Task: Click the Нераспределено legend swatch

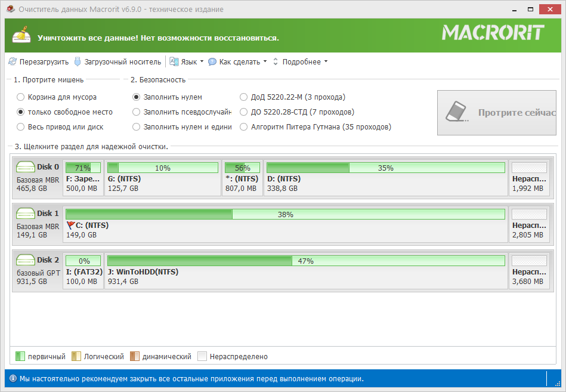Action: 202,356
